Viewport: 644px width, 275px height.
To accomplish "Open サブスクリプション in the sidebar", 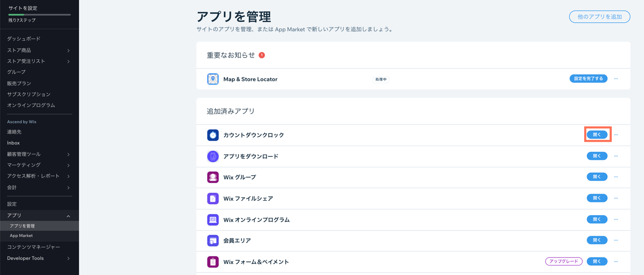I will (x=29, y=94).
